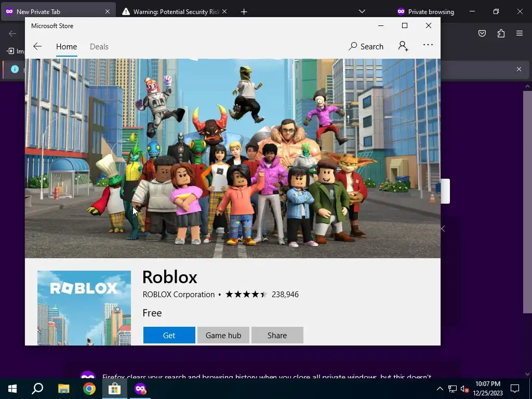Screen dimensions: 532x399
Task: Open the Windows Start menu
Action: 12,389
